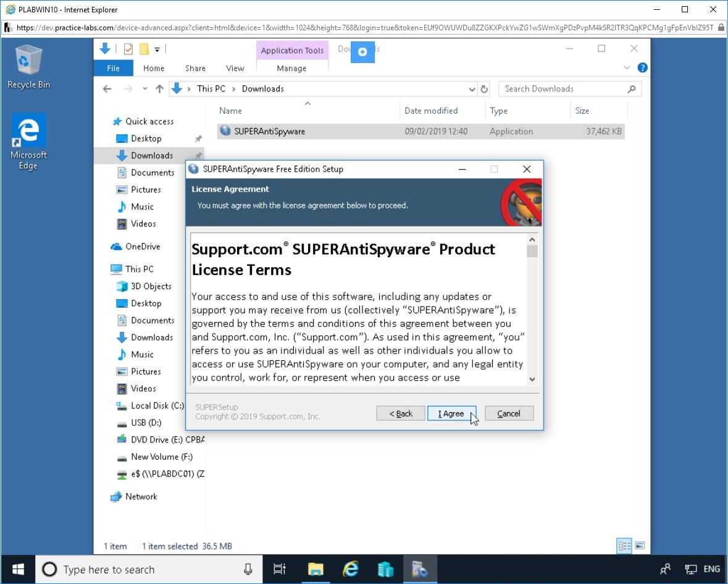728x584 pixels.
Task: Sort files by Date modified column
Action: pos(443,111)
